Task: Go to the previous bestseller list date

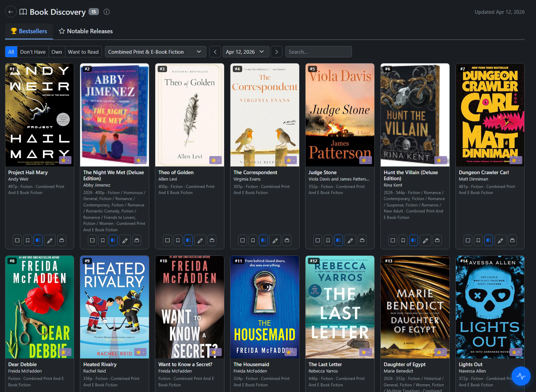Action: [x=215, y=52]
